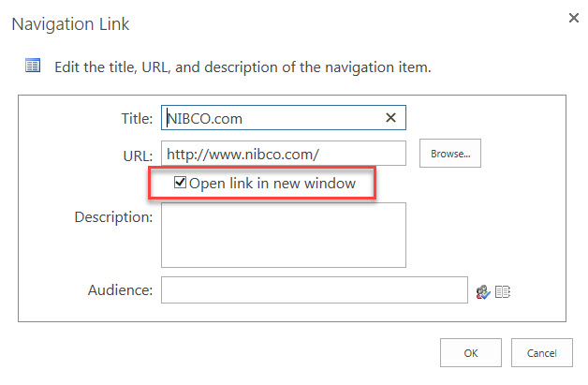Click the Browse... button
The height and width of the screenshot is (385, 588).
pyautogui.click(x=450, y=154)
